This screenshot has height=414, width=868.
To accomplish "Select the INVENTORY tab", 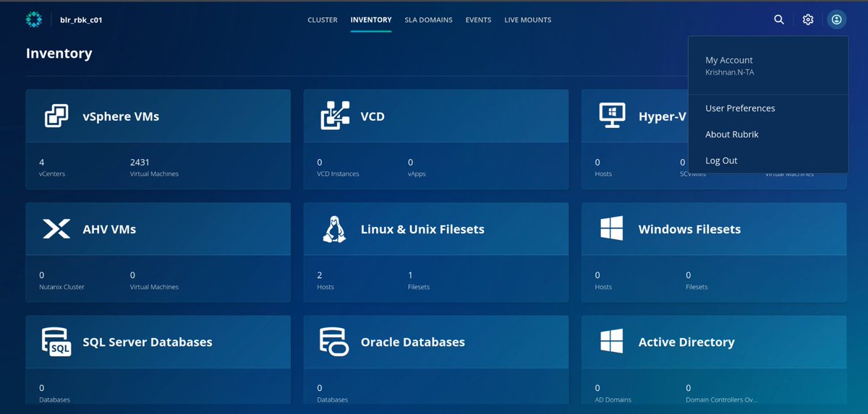I will click(x=371, y=20).
